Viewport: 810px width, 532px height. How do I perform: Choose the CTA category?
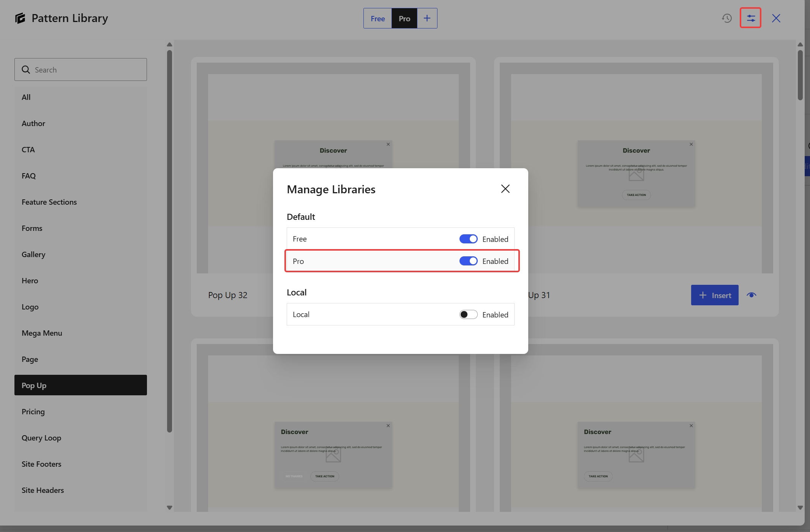pos(81,150)
